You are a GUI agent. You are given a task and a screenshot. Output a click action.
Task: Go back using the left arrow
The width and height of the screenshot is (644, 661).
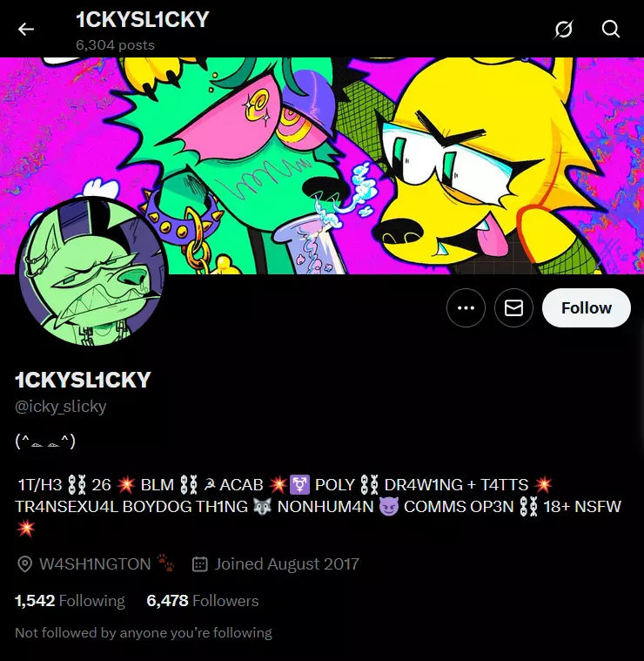[x=26, y=29]
